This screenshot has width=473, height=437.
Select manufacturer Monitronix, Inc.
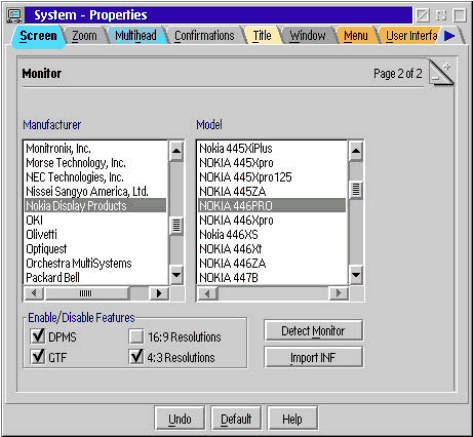tap(95, 148)
